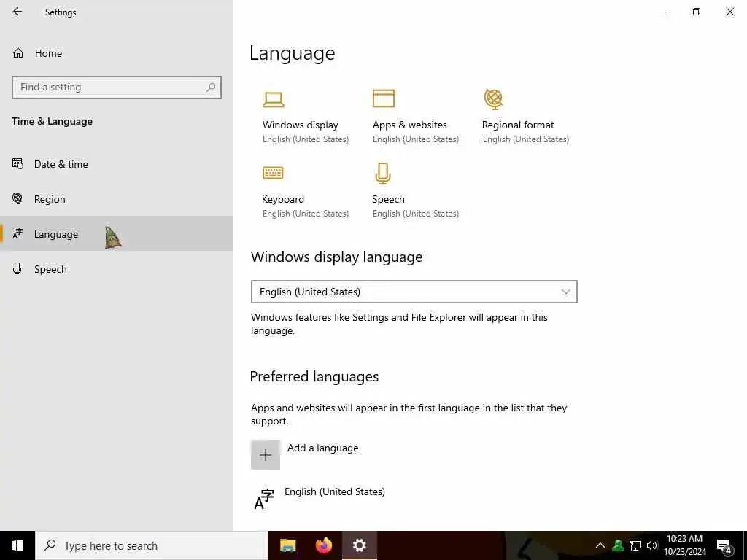747x560 pixels.
Task: Click the taskbar Type here to search box
Action: click(152, 545)
